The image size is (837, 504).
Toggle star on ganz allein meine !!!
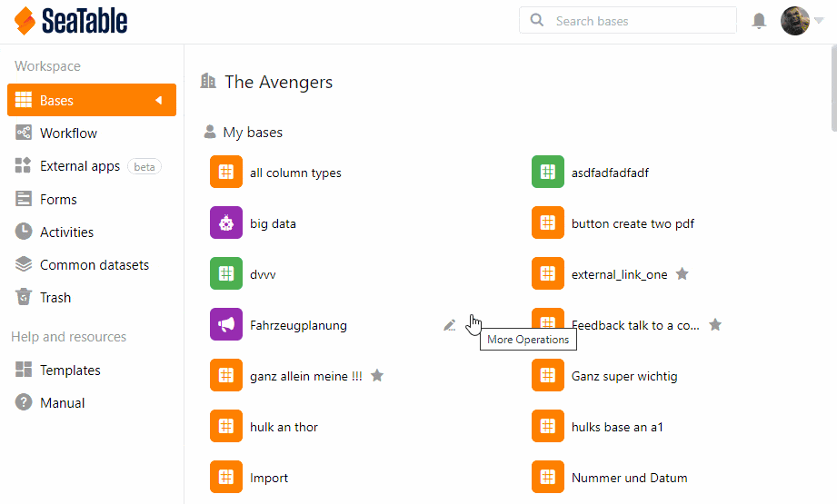pos(377,376)
